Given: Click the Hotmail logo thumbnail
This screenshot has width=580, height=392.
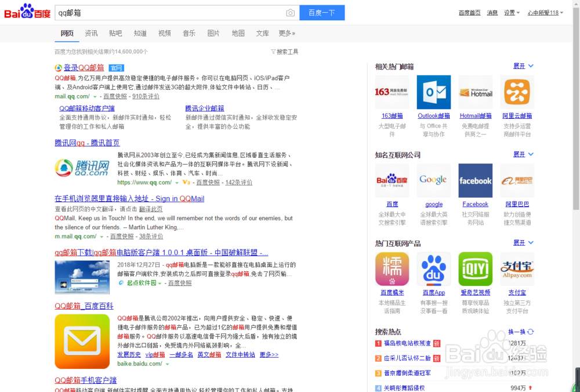Looking at the screenshot, I should coord(476,92).
